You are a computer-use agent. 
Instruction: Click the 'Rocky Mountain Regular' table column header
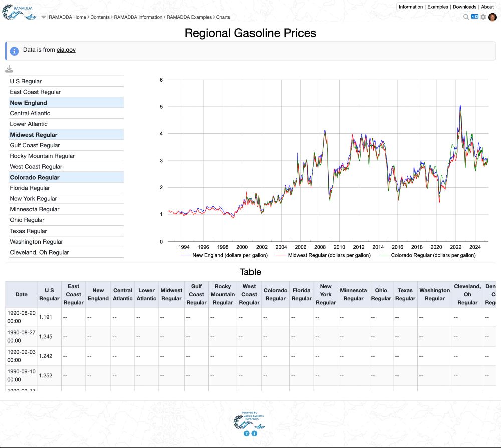[x=223, y=294]
